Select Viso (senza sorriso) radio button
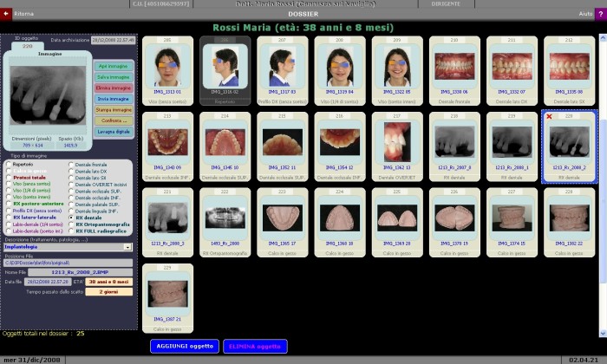Viewport: 607px width, 364px height. [x=9, y=184]
